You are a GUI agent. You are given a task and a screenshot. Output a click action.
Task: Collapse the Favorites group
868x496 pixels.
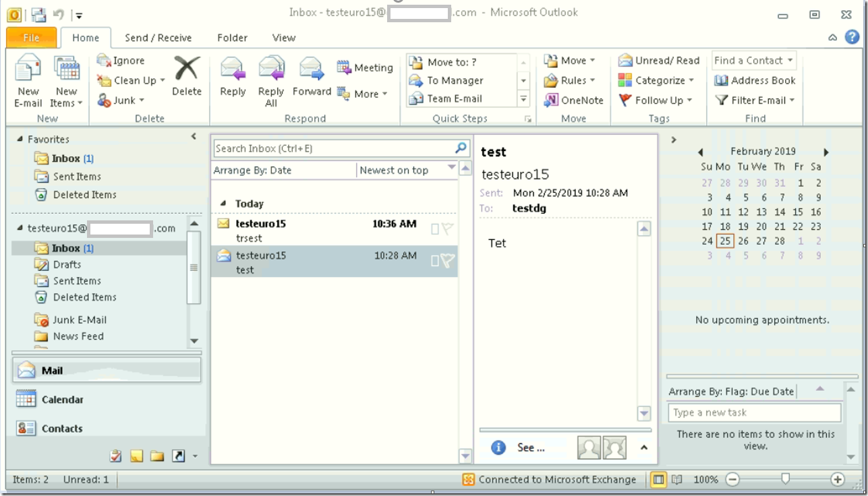(19, 139)
